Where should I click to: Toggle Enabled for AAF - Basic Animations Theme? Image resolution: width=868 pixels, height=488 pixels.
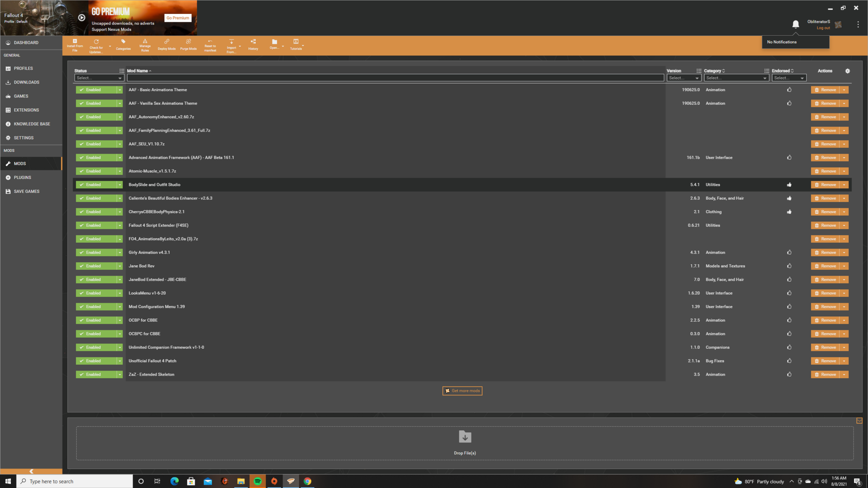(x=96, y=90)
